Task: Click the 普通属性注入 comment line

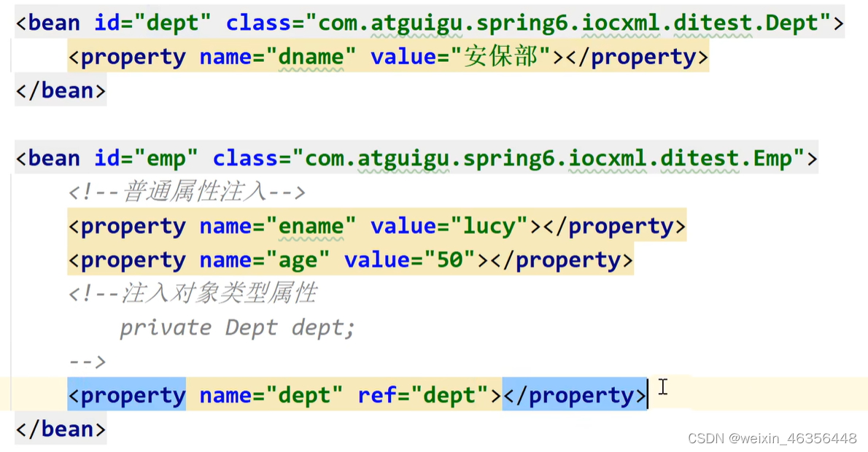Action: pos(186,192)
